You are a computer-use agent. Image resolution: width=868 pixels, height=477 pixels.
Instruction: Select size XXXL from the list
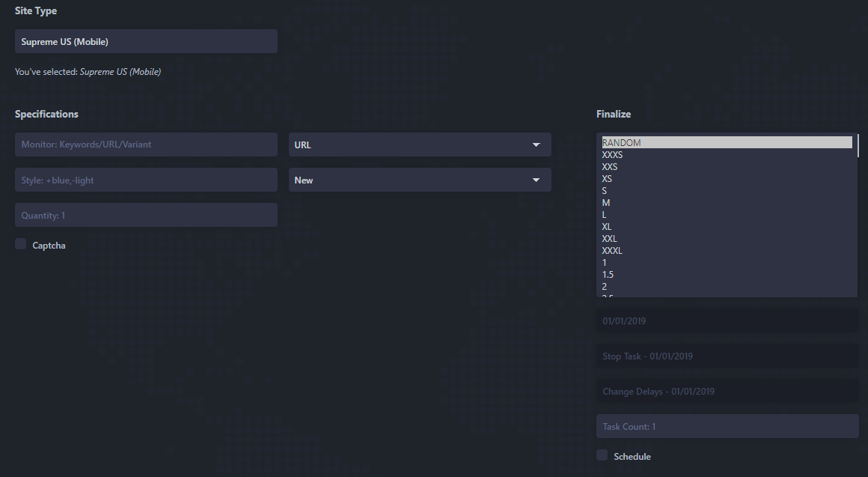727,250
